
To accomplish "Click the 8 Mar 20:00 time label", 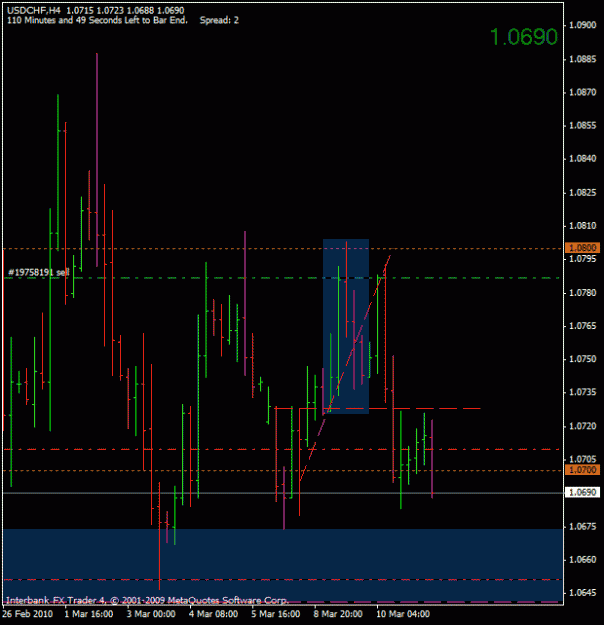I will (338, 614).
